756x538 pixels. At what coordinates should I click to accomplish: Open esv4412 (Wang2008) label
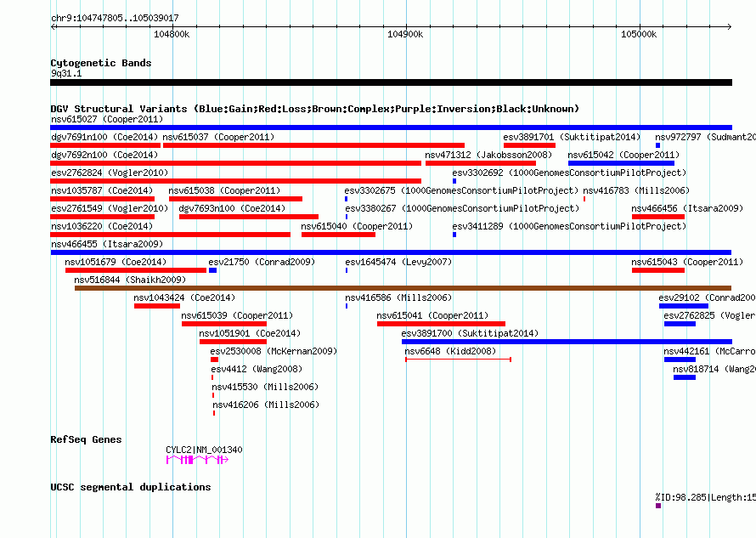257,369
